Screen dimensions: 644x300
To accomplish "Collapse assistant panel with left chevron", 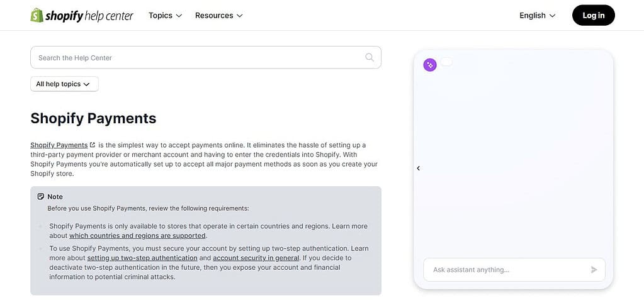I will point(418,169).
